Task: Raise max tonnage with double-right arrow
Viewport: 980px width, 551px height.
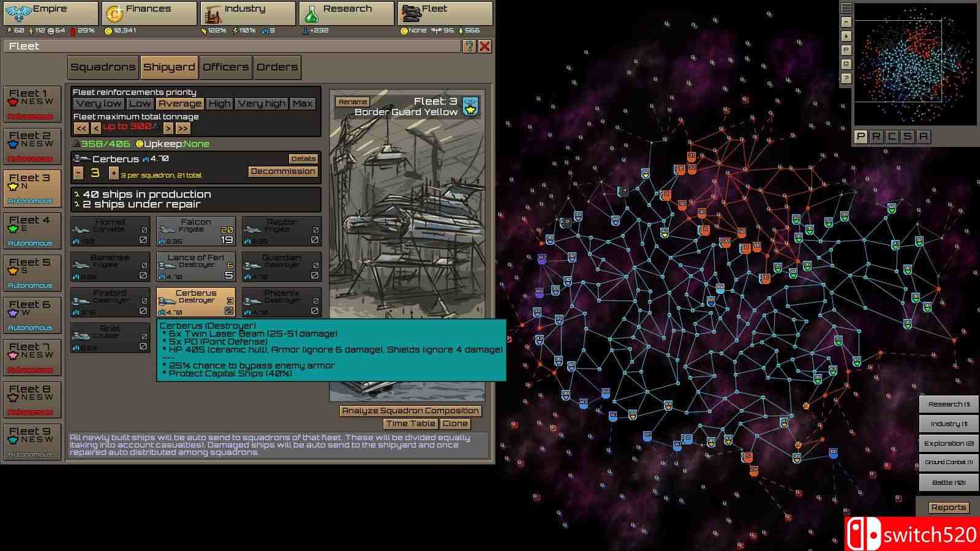Action: coord(183,128)
